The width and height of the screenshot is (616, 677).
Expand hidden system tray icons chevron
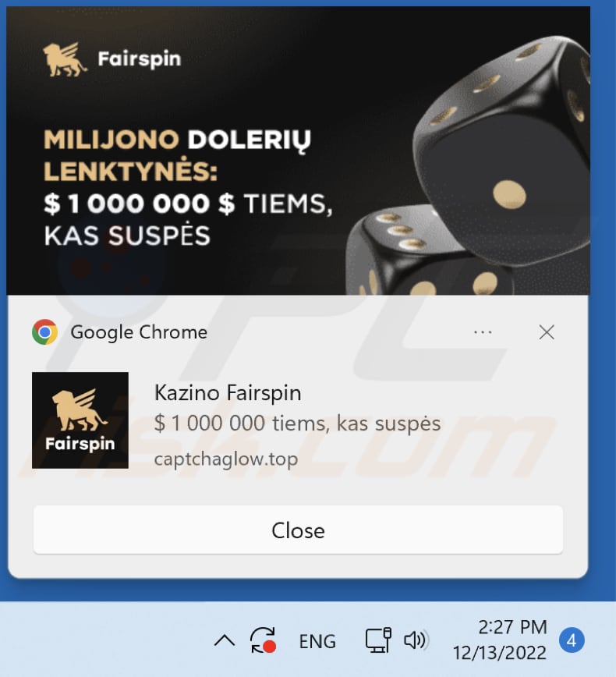click(225, 641)
